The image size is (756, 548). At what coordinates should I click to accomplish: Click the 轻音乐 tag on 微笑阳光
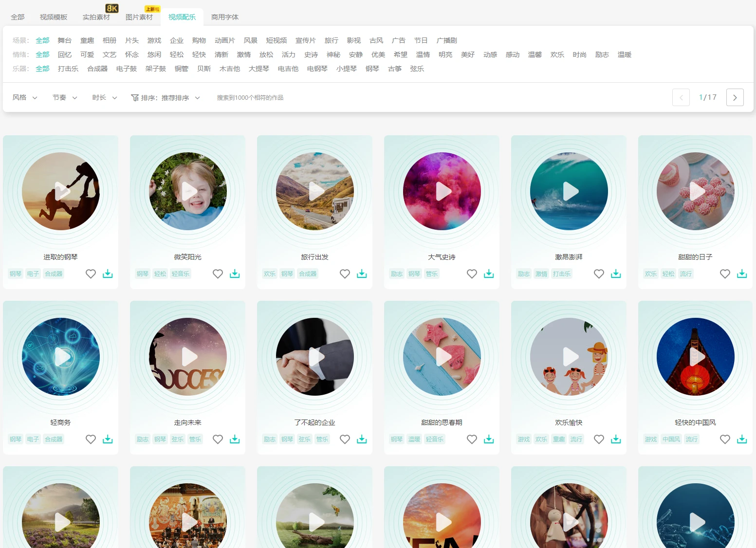click(x=181, y=274)
